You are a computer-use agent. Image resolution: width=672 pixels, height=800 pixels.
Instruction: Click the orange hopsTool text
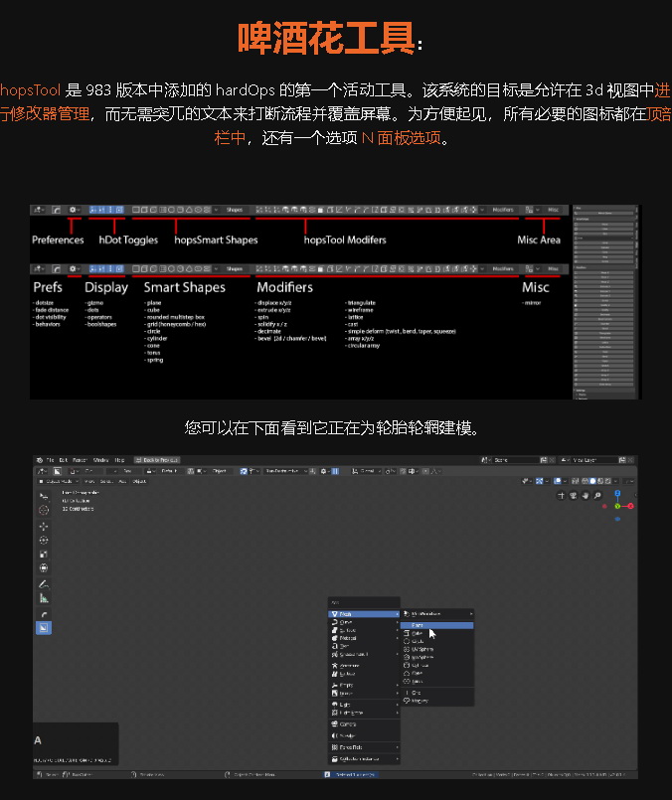pos(31,90)
